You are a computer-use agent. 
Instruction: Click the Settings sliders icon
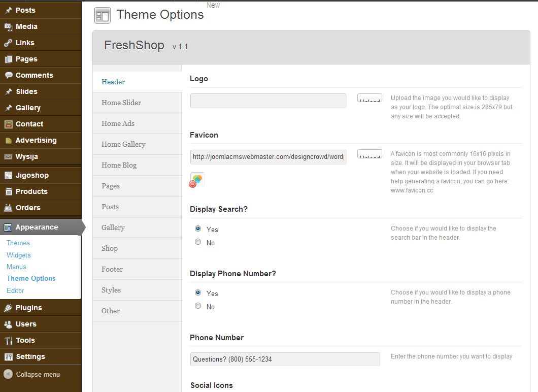(8, 356)
